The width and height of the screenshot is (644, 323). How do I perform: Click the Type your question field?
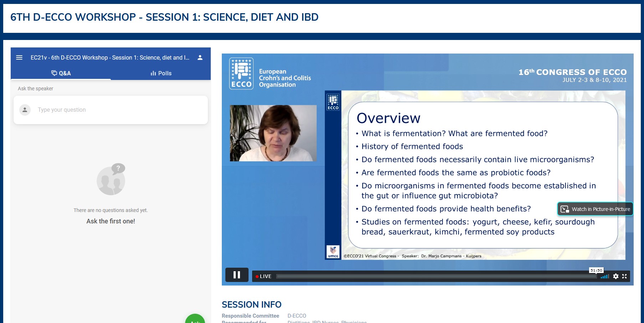pos(111,110)
